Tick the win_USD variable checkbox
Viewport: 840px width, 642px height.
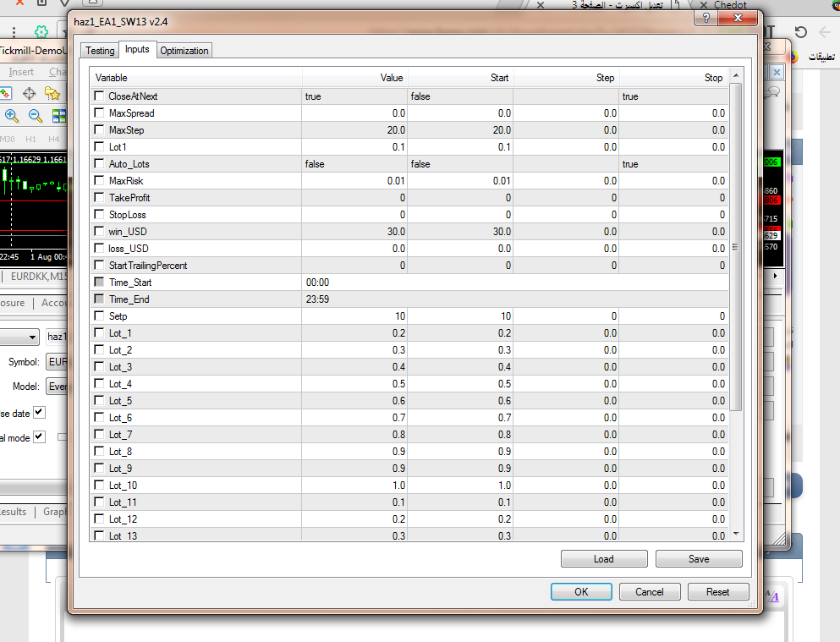pos(100,232)
